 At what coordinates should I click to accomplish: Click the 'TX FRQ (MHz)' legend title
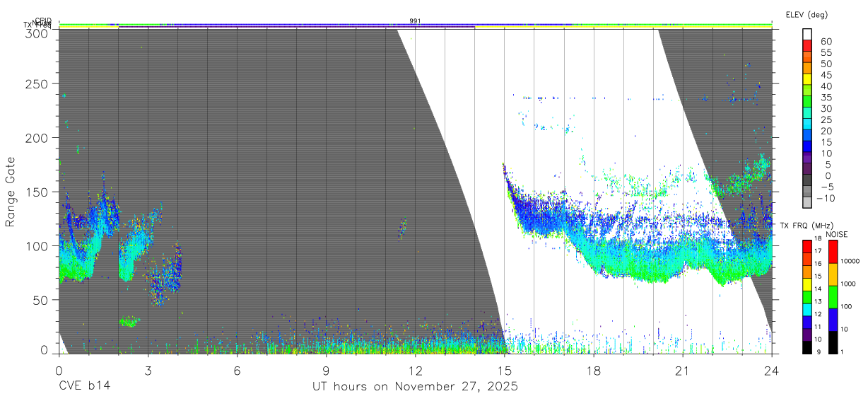807,226
